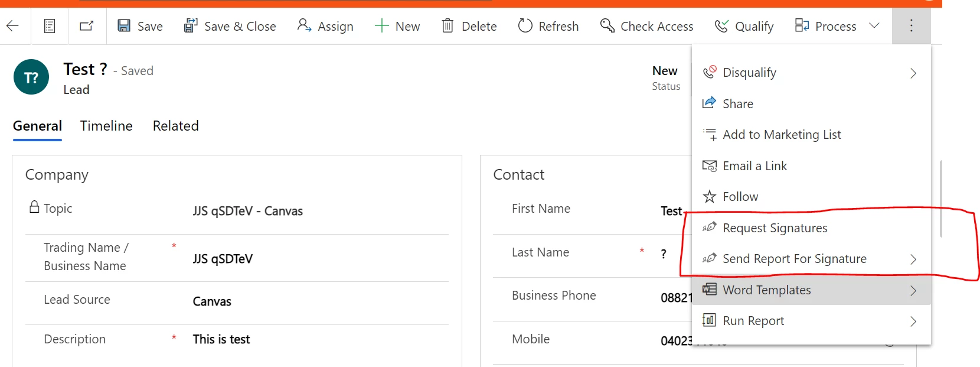Select Word Templates menu item
980x367 pixels.
tap(766, 290)
